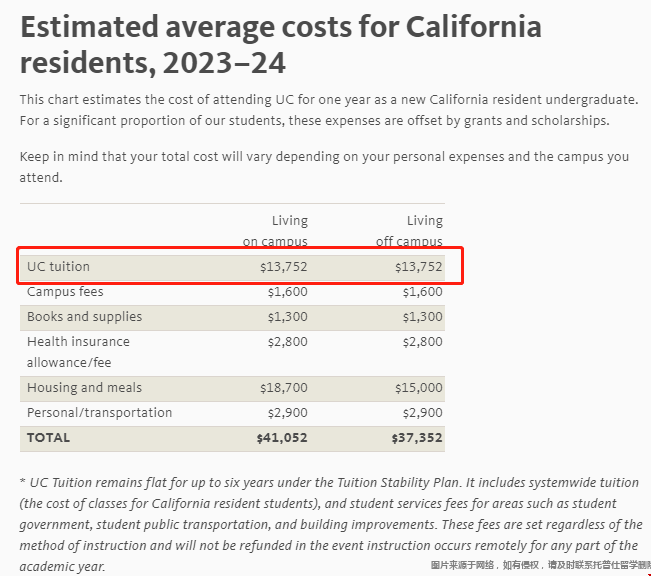Select the 'Health insurance allowance/fee' label
Image resolution: width=651 pixels, height=576 pixels.
tap(78, 352)
